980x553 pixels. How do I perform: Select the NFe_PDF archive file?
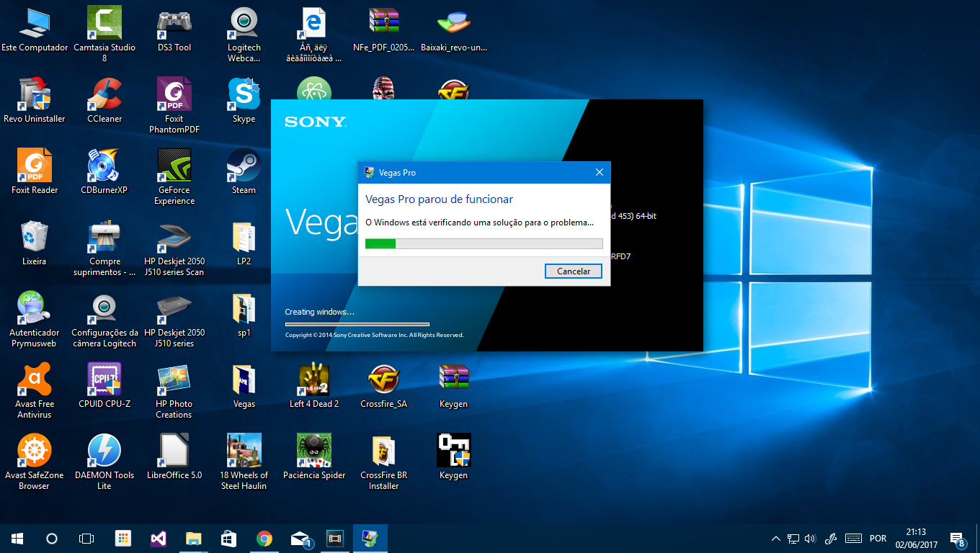click(384, 30)
